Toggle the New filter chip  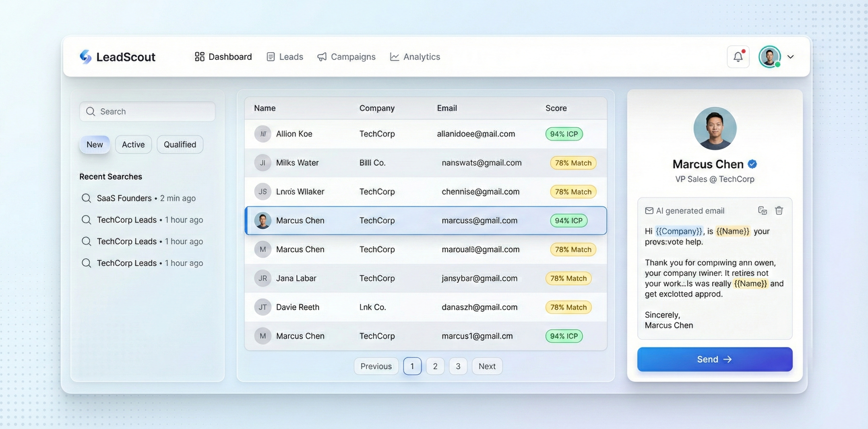point(95,144)
